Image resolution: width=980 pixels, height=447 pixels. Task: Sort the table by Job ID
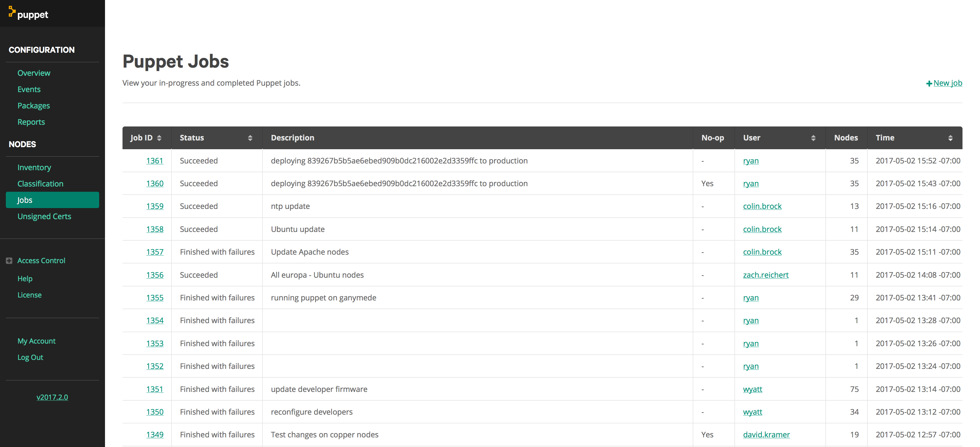(x=159, y=138)
